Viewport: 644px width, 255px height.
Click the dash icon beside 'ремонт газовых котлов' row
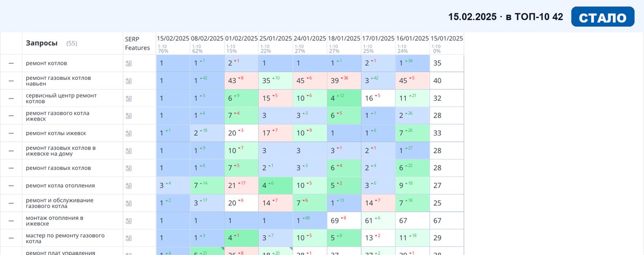pos(11,168)
